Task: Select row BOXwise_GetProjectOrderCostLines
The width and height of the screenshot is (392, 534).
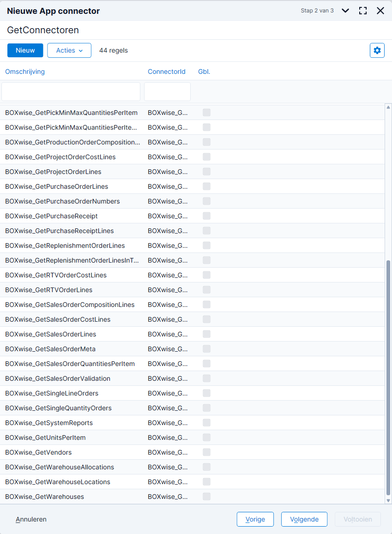Action: pyautogui.click(x=192, y=157)
